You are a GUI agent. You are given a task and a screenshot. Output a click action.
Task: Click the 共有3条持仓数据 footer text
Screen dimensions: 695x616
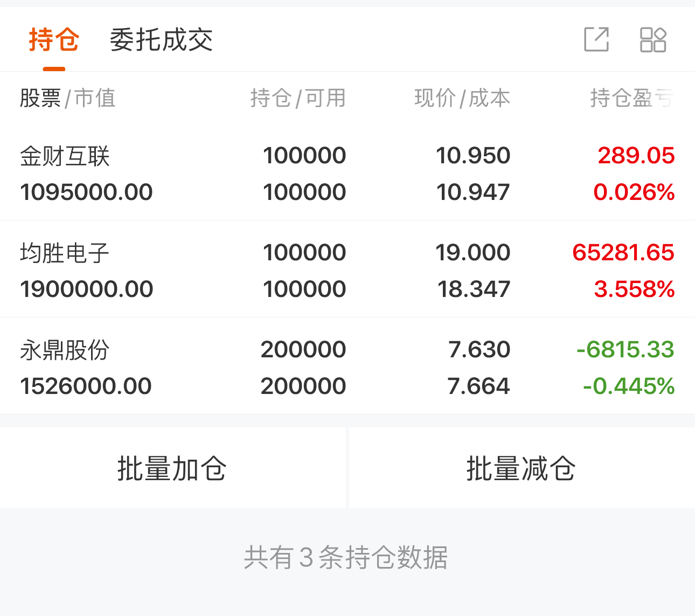[346, 557]
